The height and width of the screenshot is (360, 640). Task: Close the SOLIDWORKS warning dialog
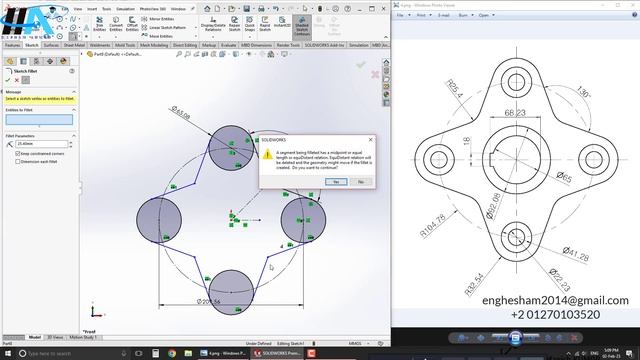[371, 140]
